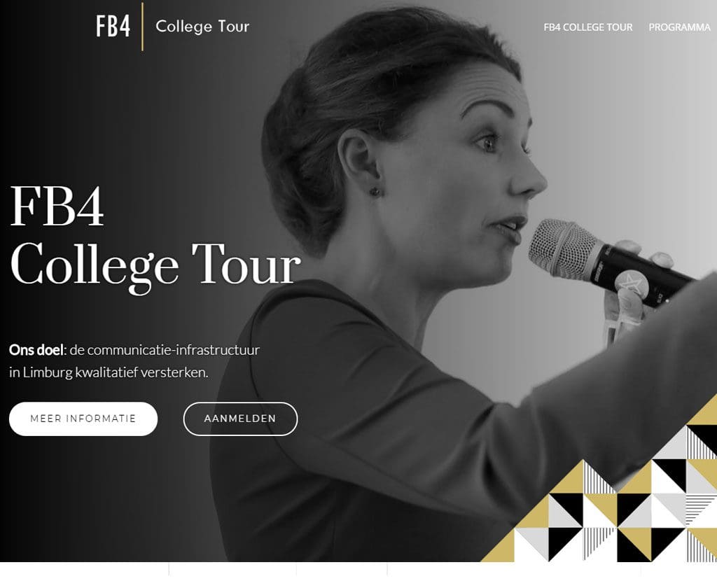Viewport: 717px width, 588px height.
Task: Click the AANMELDEN outlined button
Action: (x=241, y=419)
